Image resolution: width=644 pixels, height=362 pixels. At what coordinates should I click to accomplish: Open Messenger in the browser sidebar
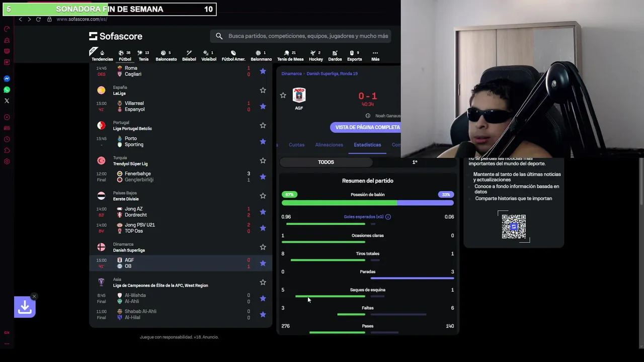click(x=7, y=78)
